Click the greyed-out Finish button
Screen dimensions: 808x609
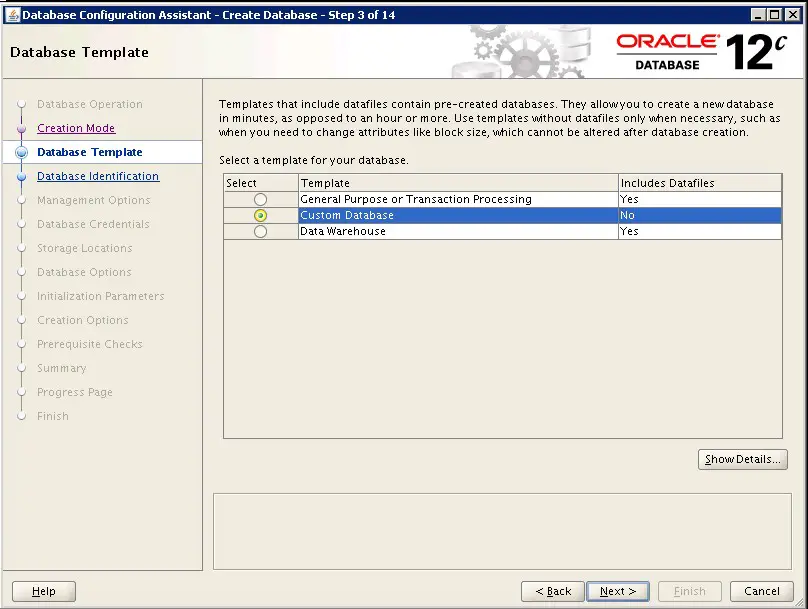point(689,591)
